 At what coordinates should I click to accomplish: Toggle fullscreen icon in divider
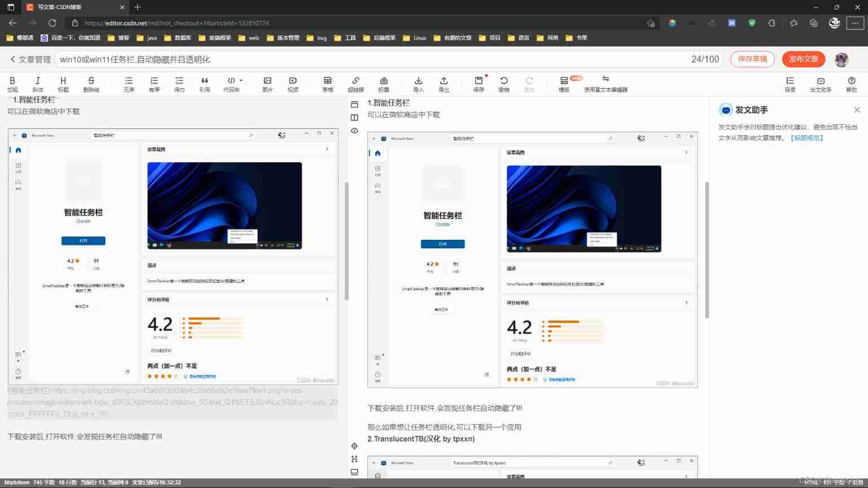point(354,459)
